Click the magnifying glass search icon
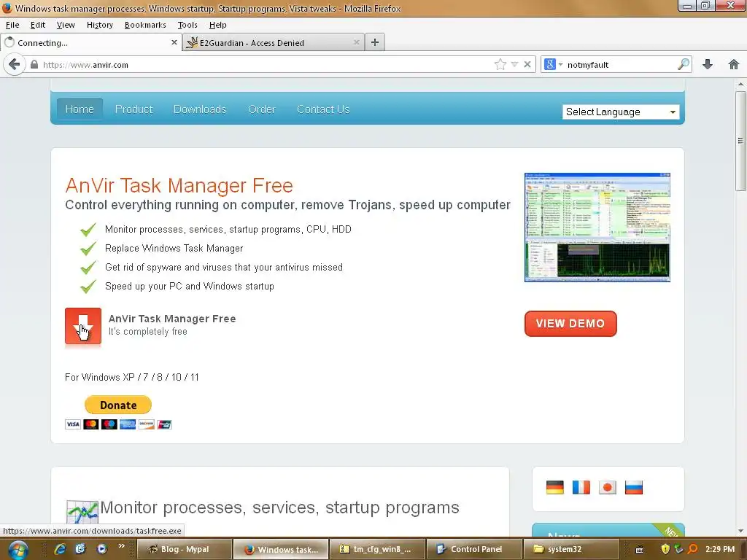The image size is (747, 560). point(684,64)
